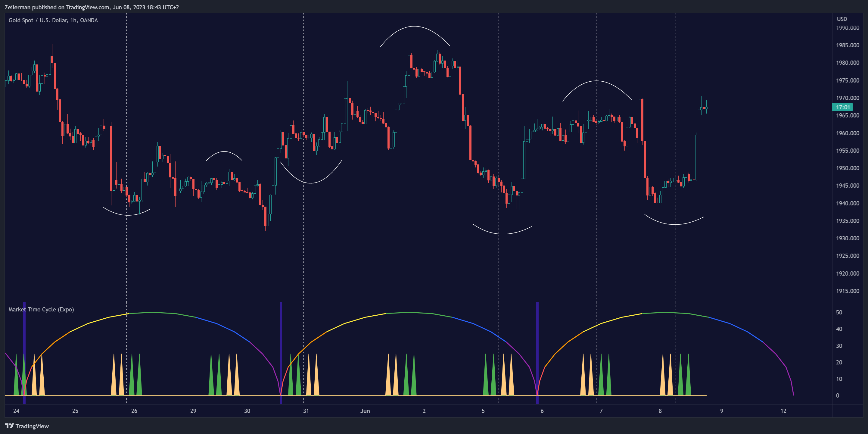Click the 1920.000 price axis label
Screen dimensions: 868x434
point(848,273)
